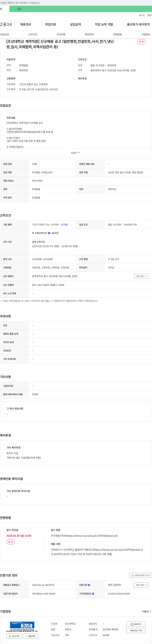Click 광주 1호선 남광주 5번출구 100M
152x644 pixels.
(x=48, y=285)
